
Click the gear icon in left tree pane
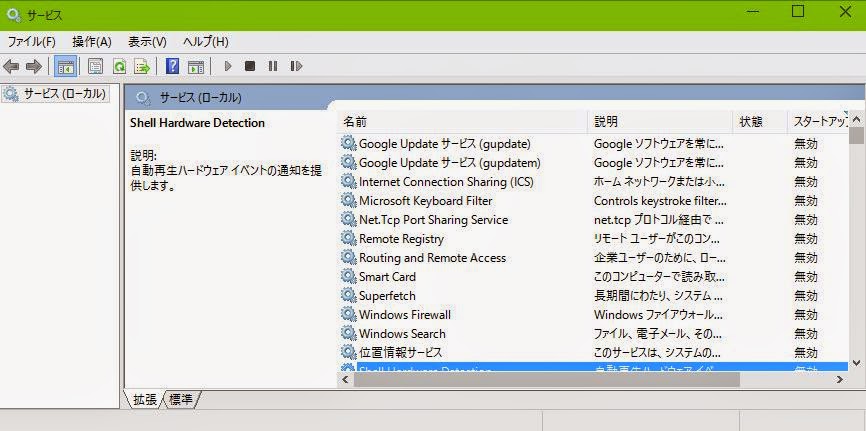click(x=10, y=94)
